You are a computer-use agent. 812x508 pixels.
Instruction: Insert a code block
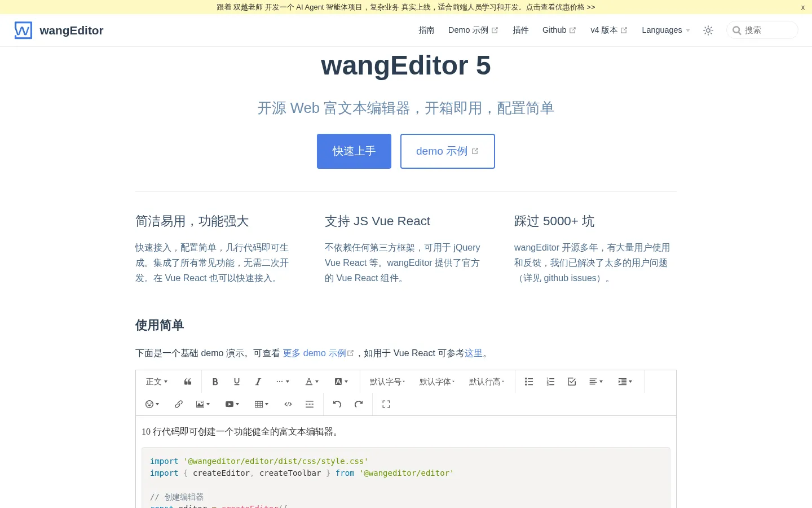(x=288, y=404)
